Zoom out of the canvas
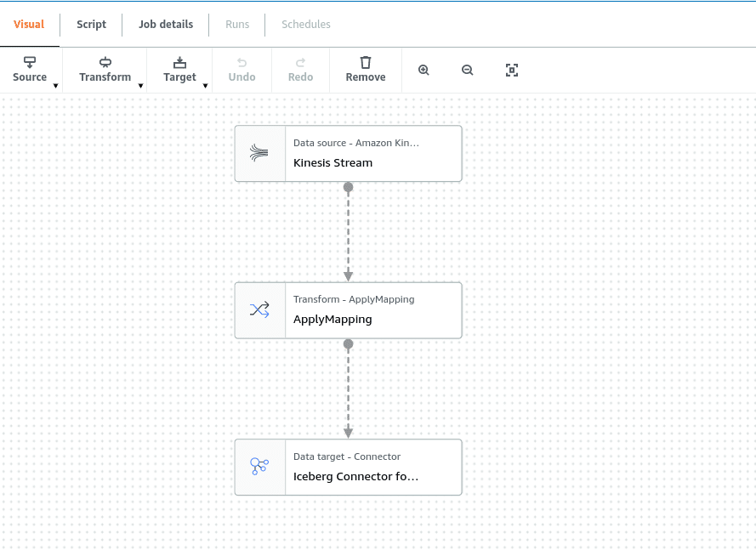Image resolution: width=756 pixels, height=550 pixels. tap(467, 70)
